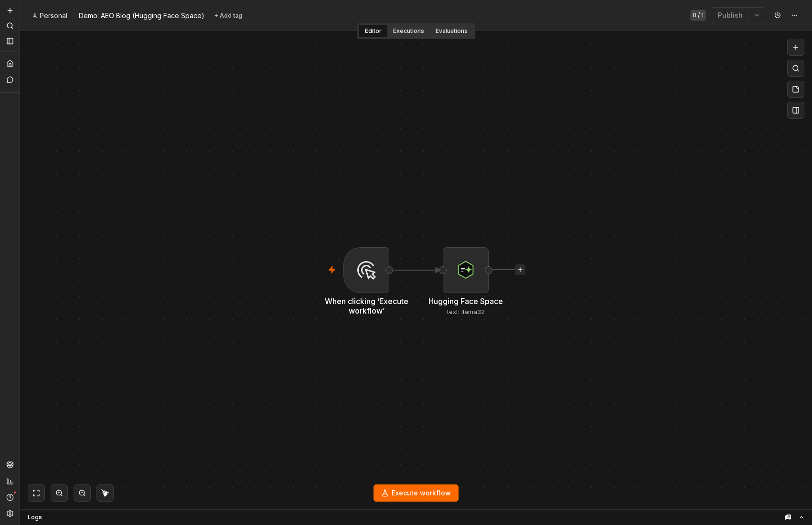Click the Publish button
The height and width of the screenshot is (525, 812).
730,15
